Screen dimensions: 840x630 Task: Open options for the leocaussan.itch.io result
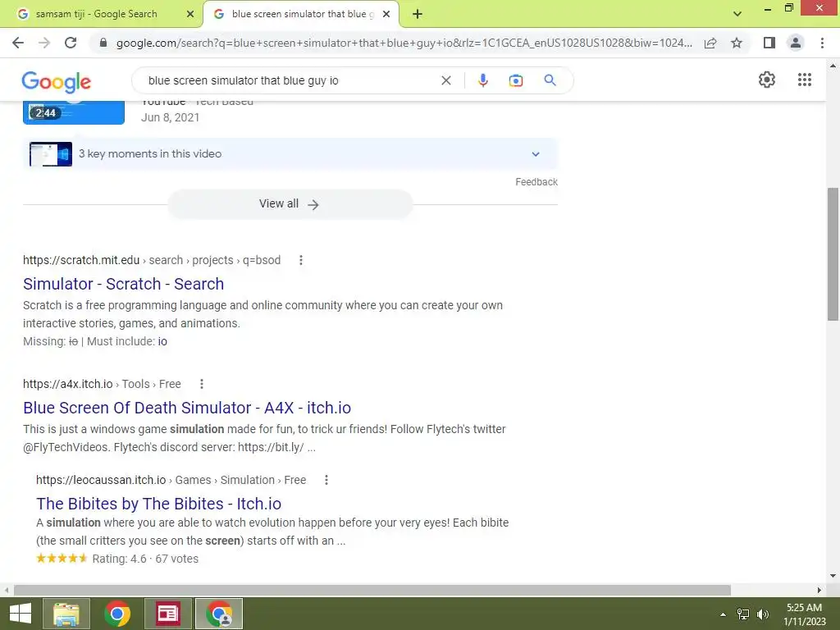pyautogui.click(x=326, y=479)
